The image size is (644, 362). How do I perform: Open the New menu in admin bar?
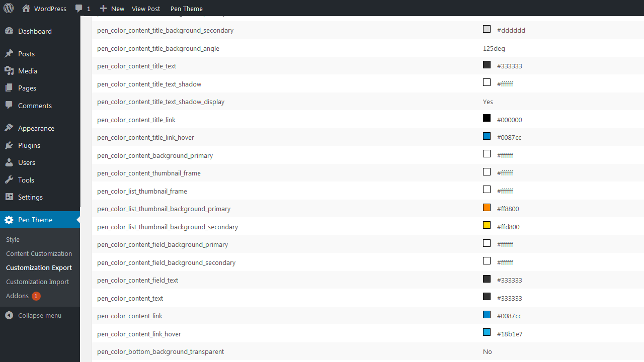click(x=118, y=9)
